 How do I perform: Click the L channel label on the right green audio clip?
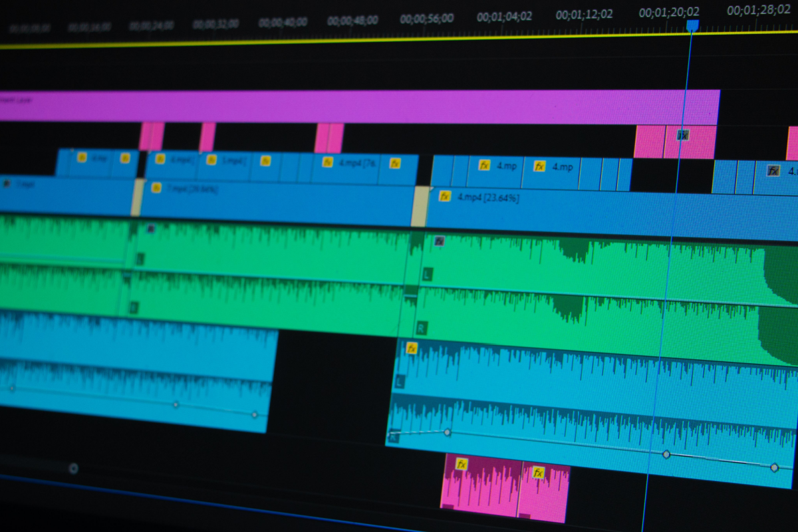(427, 274)
